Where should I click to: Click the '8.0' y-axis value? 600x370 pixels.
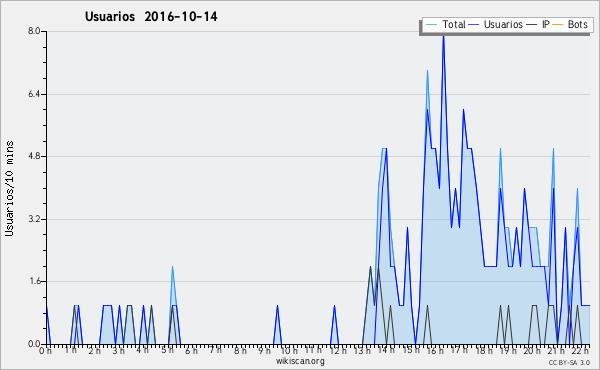34,31
